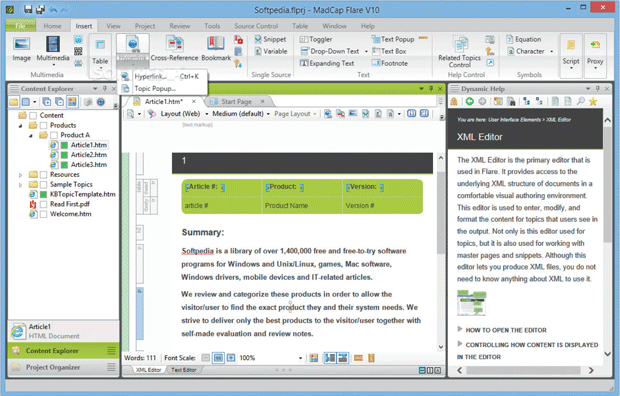Insert an Equation
Image resolution: width=620 pixels, height=396 pixels.
(x=524, y=39)
